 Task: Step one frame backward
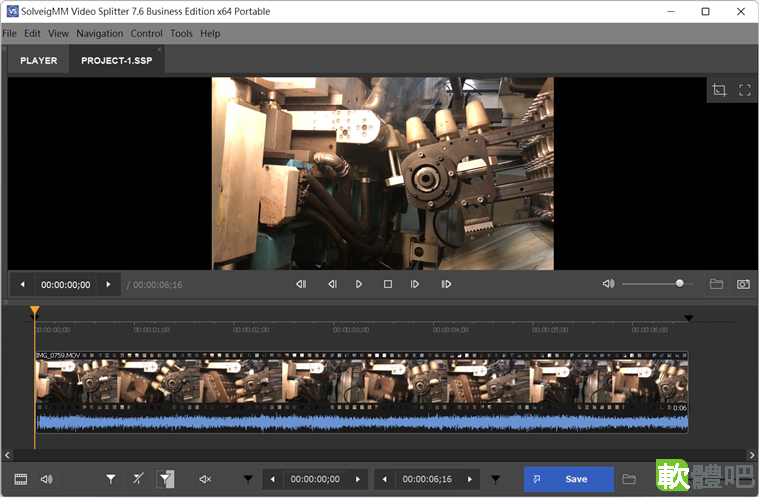point(332,284)
